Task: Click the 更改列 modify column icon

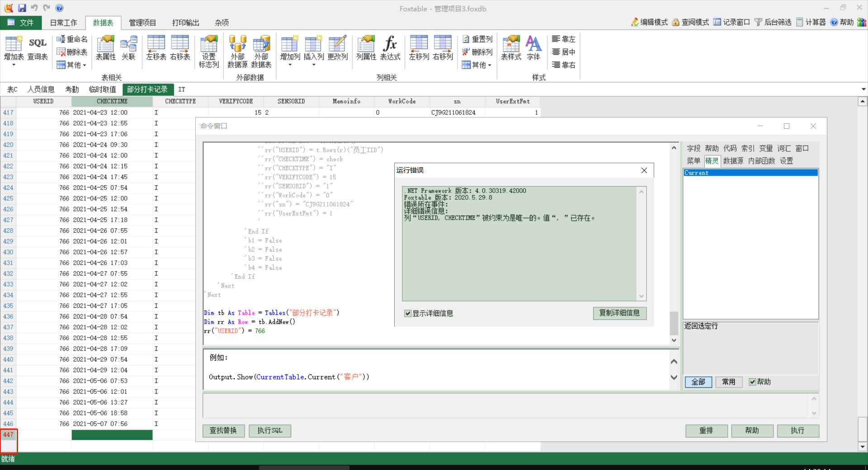Action: 338,48
